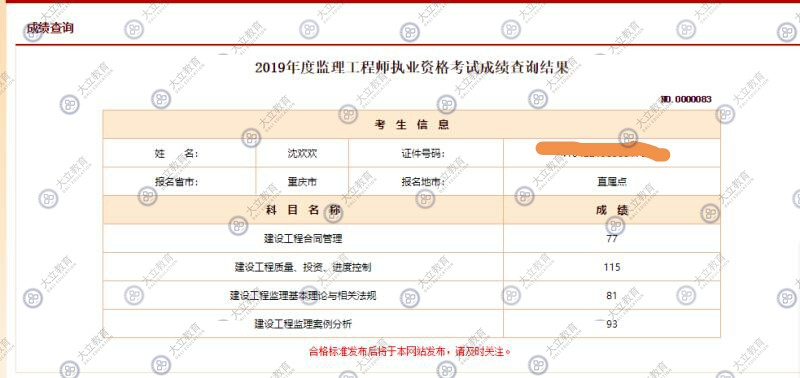
Task: Click the 成绩查询 section heading
Action: pos(50,29)
